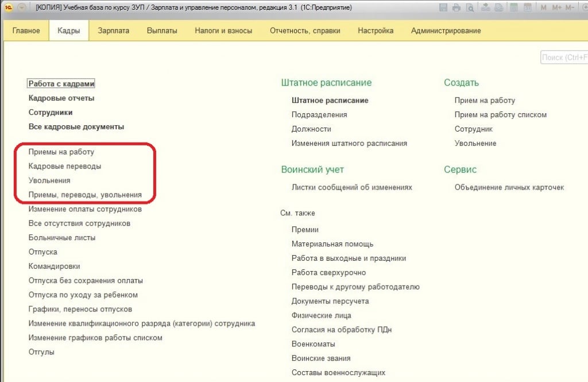588x382 pixels.
Task: Open Больничные листы link
Action: pyautogui.click(x=62, y=238)
